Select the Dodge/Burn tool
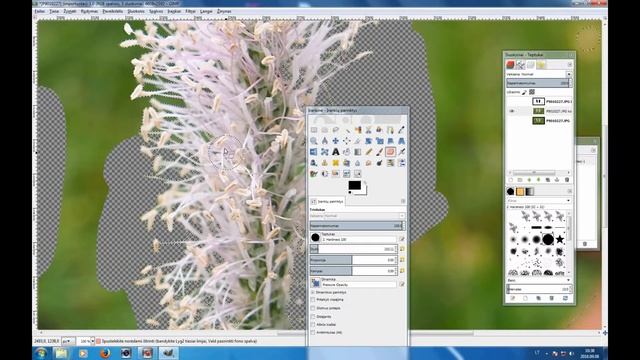Image resolution: width=640 pixels, height=360 pixels. pos(380,163)
